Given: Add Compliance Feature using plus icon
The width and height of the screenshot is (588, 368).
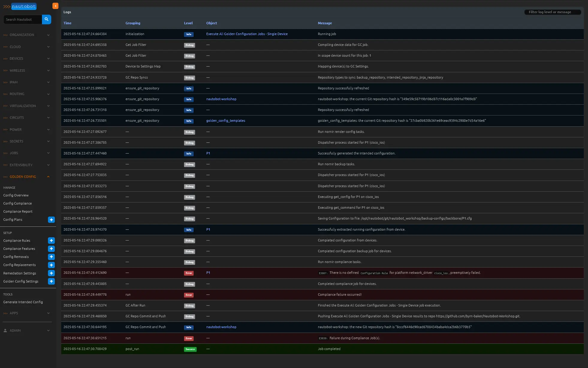Looking at the screenshot, I should [x=51, y=249].
